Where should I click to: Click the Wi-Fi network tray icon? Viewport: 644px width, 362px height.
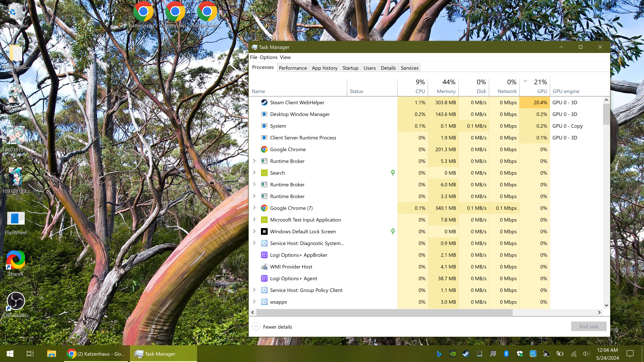(x=574, y=353)
